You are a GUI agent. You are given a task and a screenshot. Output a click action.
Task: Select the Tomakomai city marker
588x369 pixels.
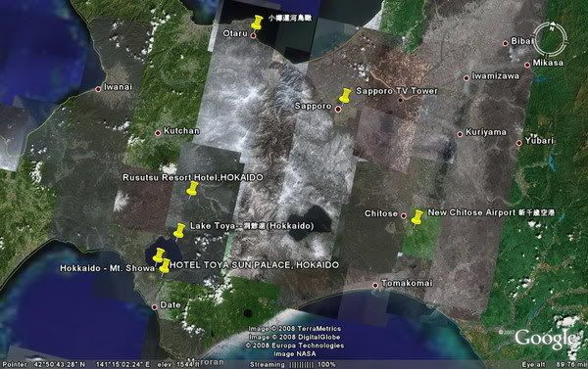click(x=375, y=286)
